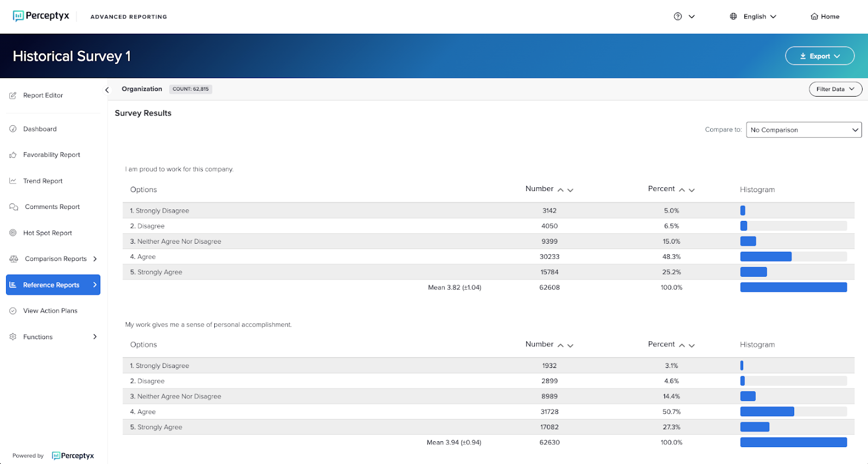The width and height of the screenshot is (868, 464).
Task: Sort Percent ascending in the accomplishment table
Action: (682, 345)
